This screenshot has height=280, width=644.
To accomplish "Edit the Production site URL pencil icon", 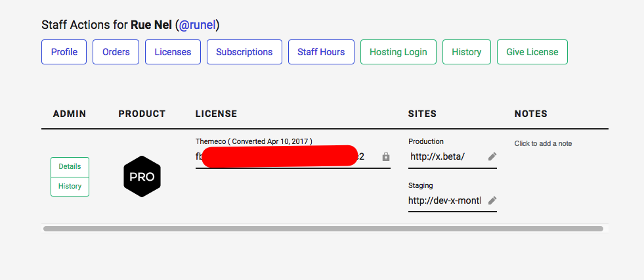I will [492, 156].
